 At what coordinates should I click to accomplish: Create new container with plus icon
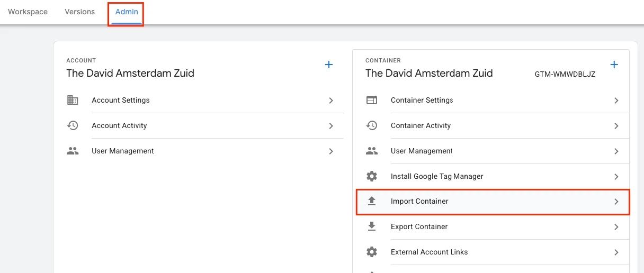pyautogui.click(x=614, y=65)
